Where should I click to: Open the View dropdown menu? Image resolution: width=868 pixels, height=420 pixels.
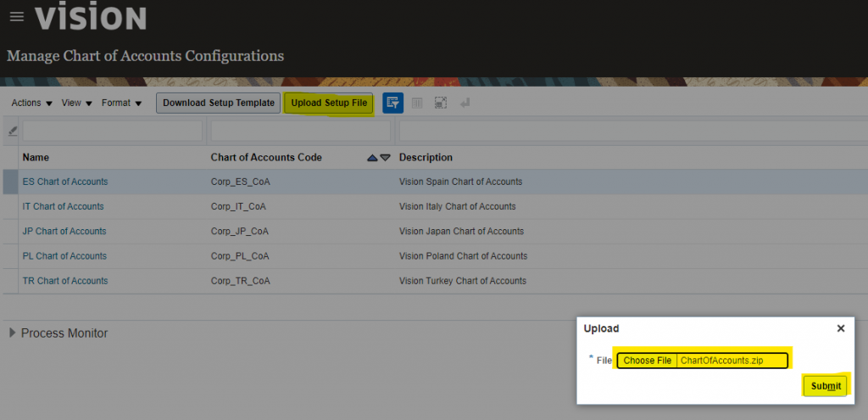pos(76,103)
